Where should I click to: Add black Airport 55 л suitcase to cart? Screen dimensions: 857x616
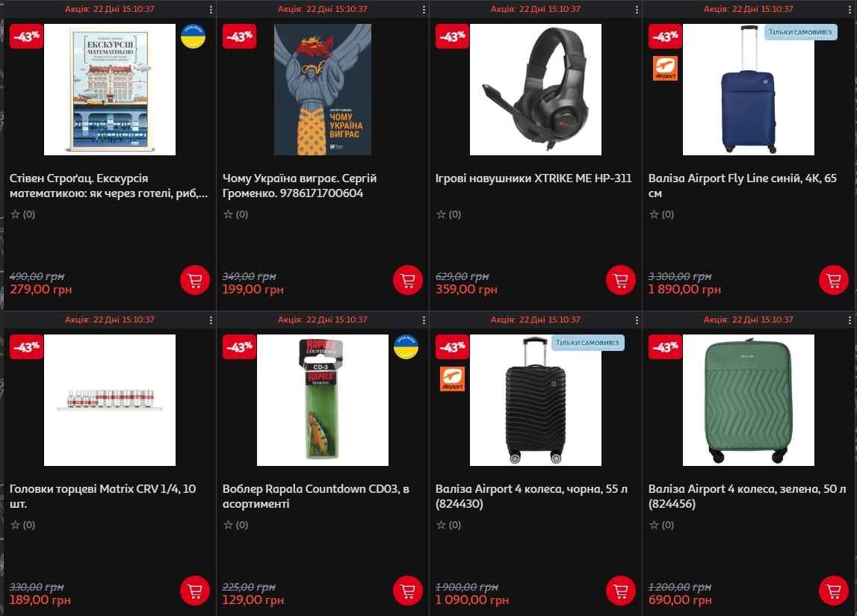[621, 591]
